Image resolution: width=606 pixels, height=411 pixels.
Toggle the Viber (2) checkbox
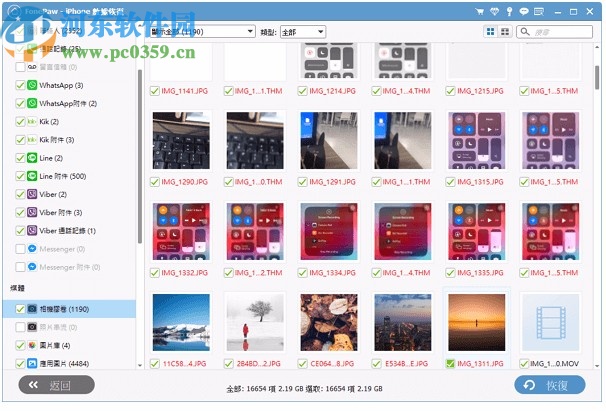(x=20, y=194)
